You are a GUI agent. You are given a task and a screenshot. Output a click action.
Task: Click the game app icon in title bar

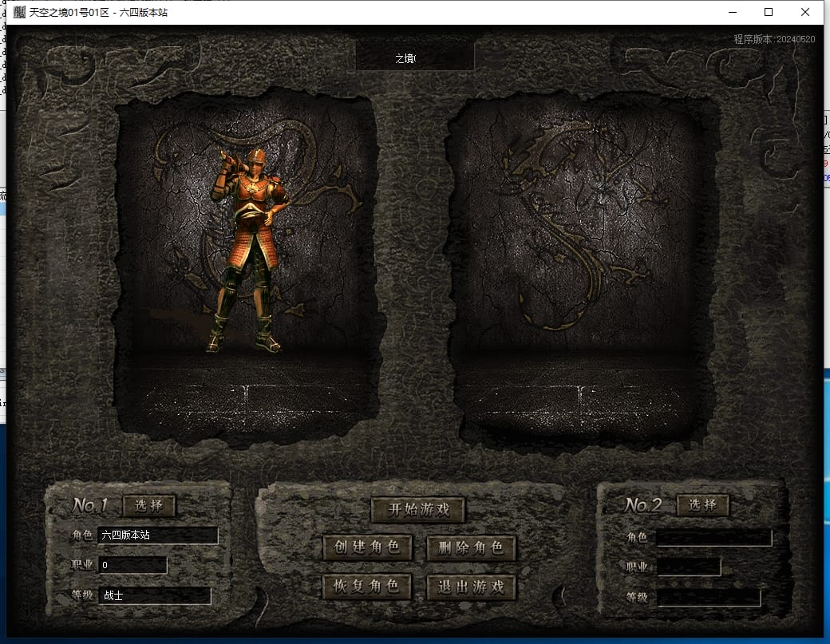(x=19, y=12)
